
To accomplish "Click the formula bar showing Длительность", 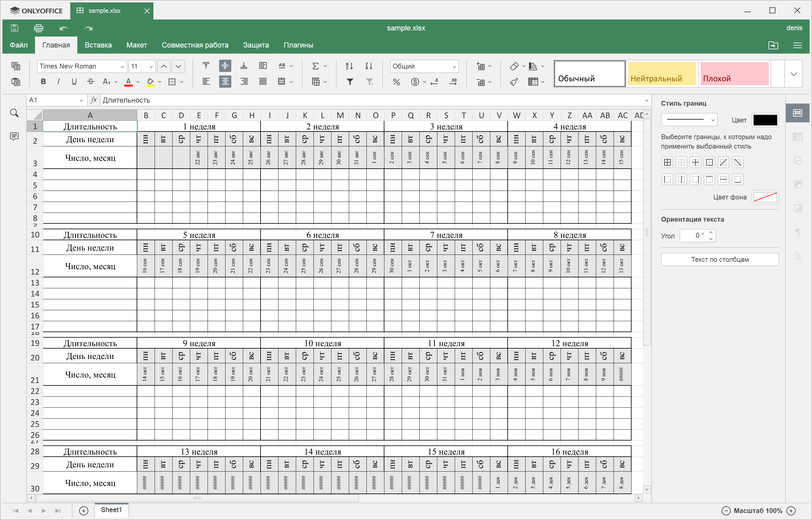I will click(371, 100).
